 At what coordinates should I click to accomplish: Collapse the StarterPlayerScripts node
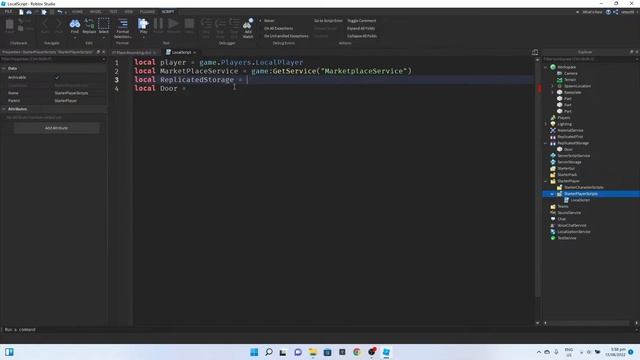(552, 194)
